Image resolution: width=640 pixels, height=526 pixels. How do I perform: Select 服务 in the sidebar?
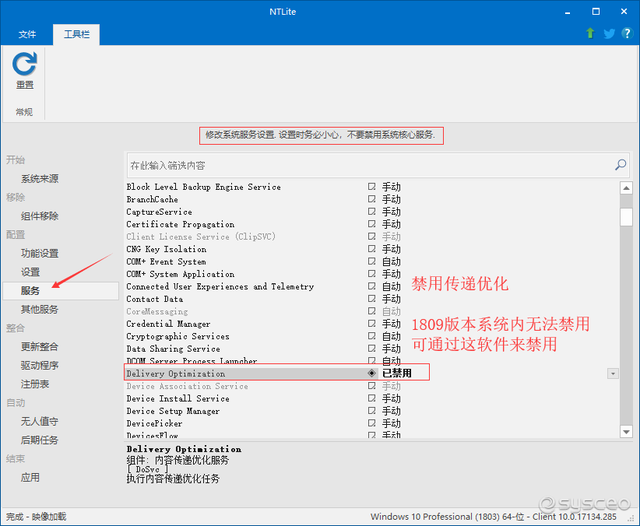pos(60,291)
